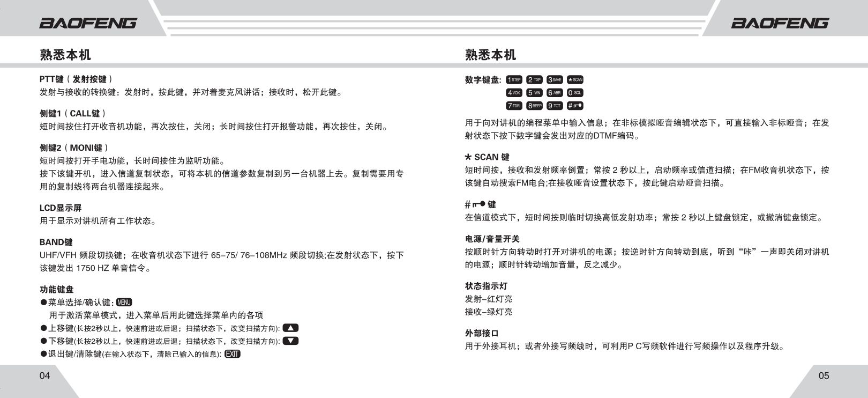868x398 pixels.
Task: Click the ★ SCAN 键 section heading
Action: [487, 157]
